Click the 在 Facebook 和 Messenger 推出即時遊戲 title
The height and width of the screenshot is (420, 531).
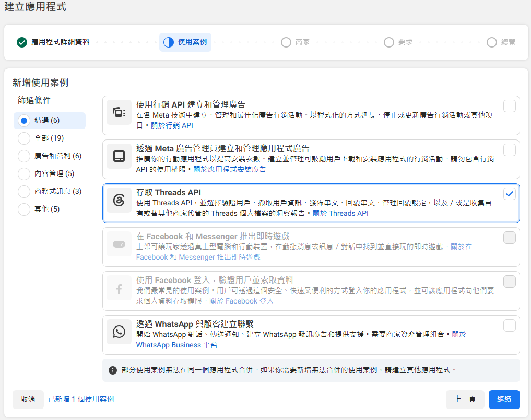click(213, 237)
